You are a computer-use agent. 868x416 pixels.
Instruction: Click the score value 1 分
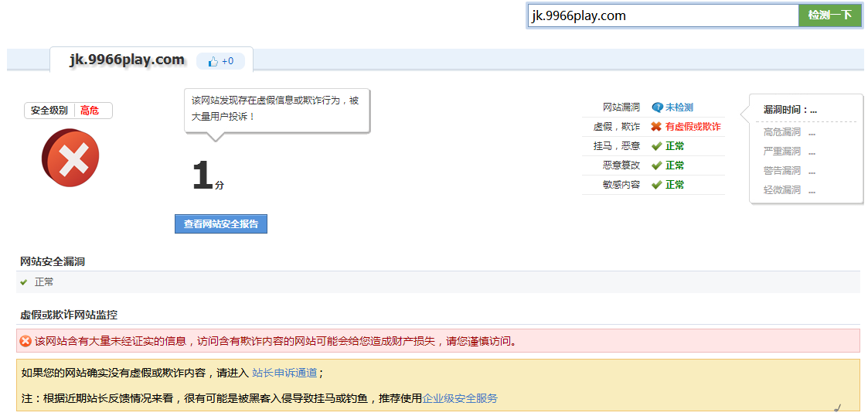tap(208, 176)
